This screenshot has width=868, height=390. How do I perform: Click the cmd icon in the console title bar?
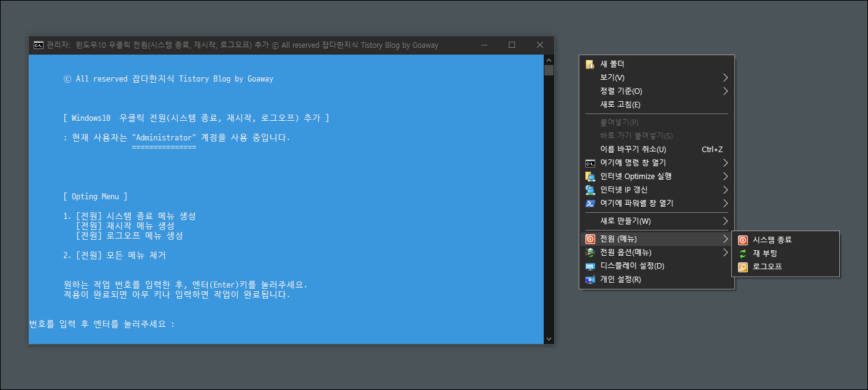[x=39, y=45]
